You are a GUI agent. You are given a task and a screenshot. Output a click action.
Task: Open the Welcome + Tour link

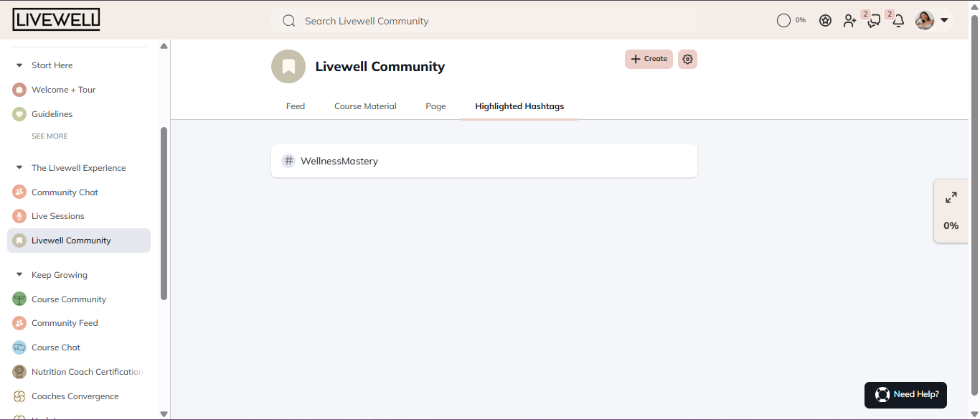[63, 90]
